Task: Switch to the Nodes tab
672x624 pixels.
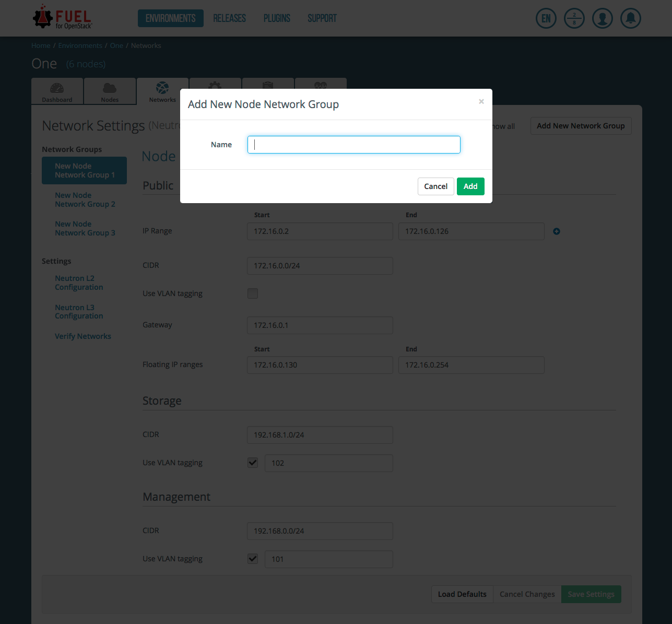Action: (x=110, y=92)
